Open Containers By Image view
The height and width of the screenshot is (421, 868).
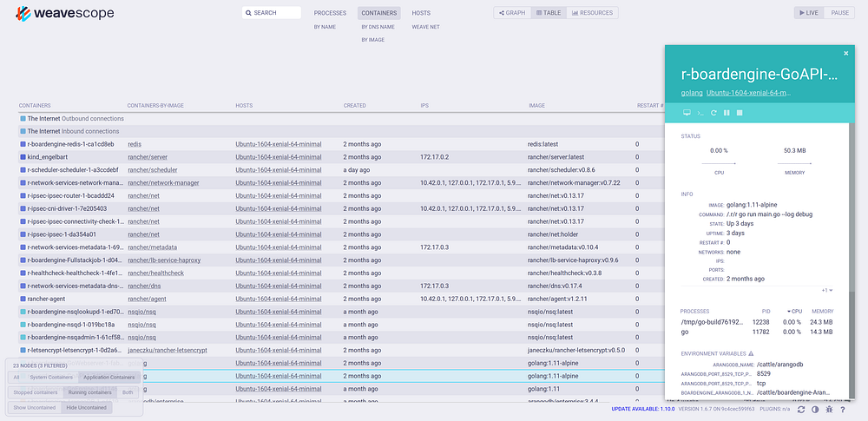click(x=373, y=40)
